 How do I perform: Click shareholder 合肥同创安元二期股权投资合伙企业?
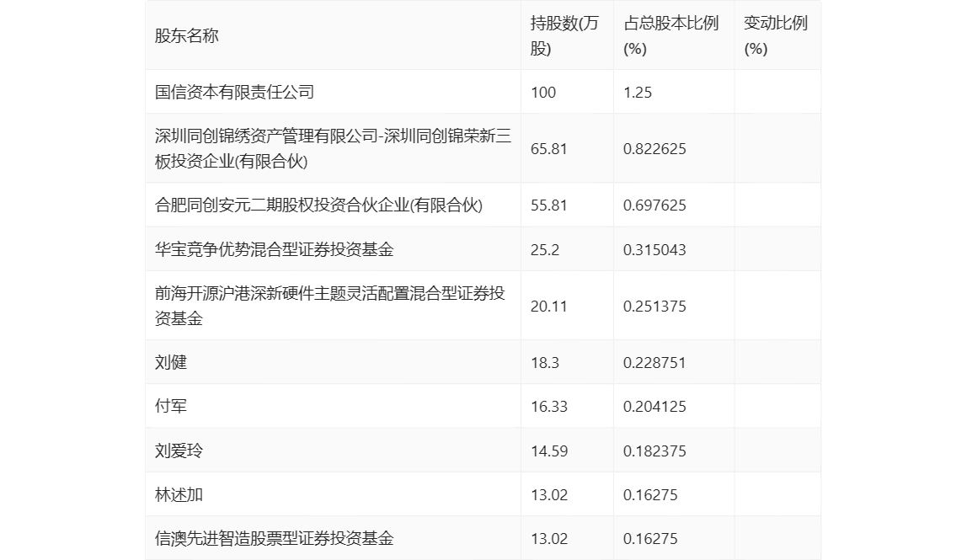point(319,205)
